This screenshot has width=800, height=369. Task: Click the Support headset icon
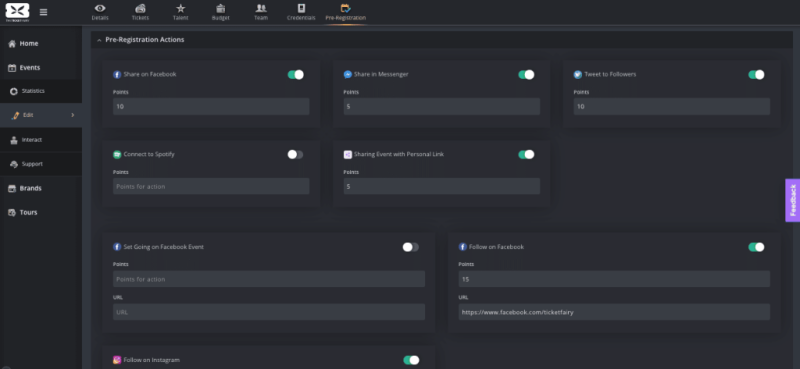(x=14, y=164)
